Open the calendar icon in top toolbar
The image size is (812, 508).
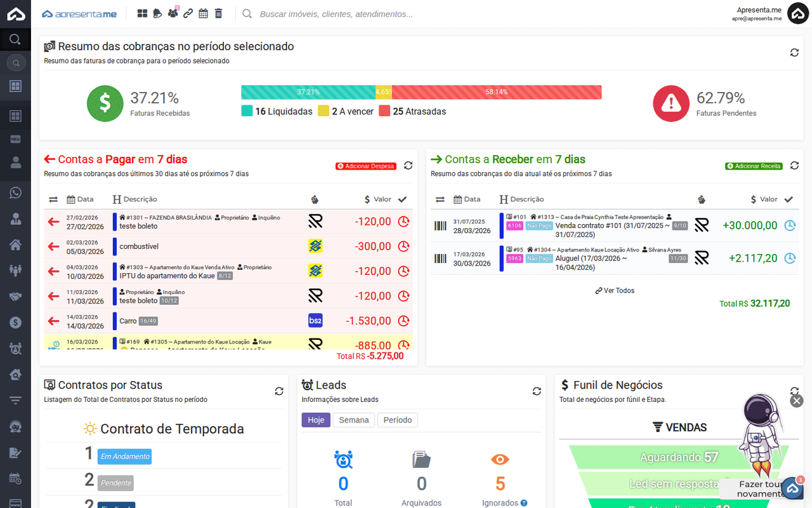203,13
